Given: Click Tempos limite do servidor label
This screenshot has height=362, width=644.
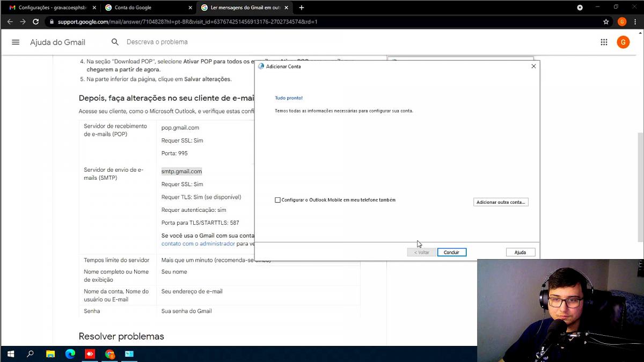Looking at the screenshot, I should tap(116, 260).
